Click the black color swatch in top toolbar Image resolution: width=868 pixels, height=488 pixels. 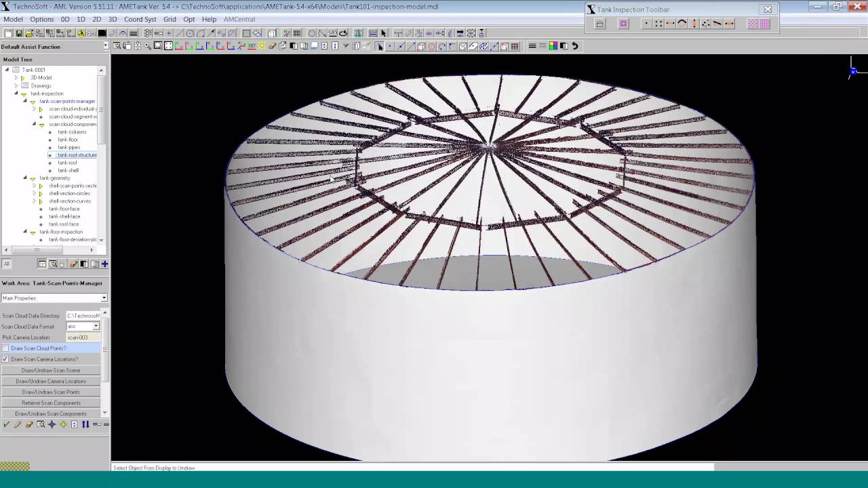pos(102,33)
